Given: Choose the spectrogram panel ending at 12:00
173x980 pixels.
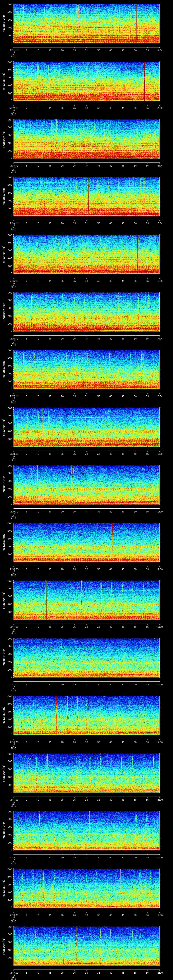Looking at the screenshot, I should [86, 600].
